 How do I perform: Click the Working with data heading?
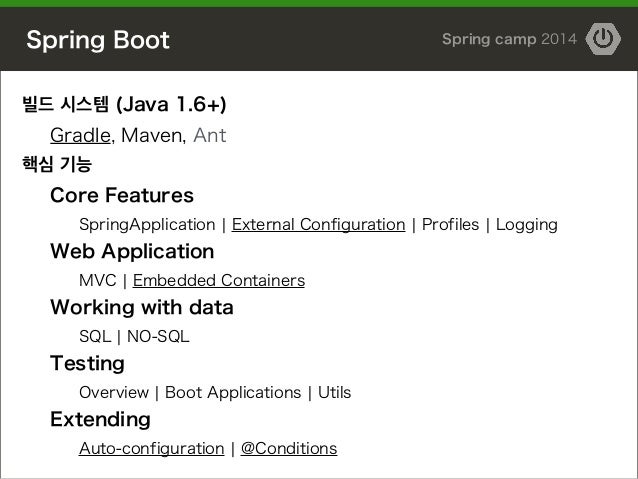(x=142, y=307)
